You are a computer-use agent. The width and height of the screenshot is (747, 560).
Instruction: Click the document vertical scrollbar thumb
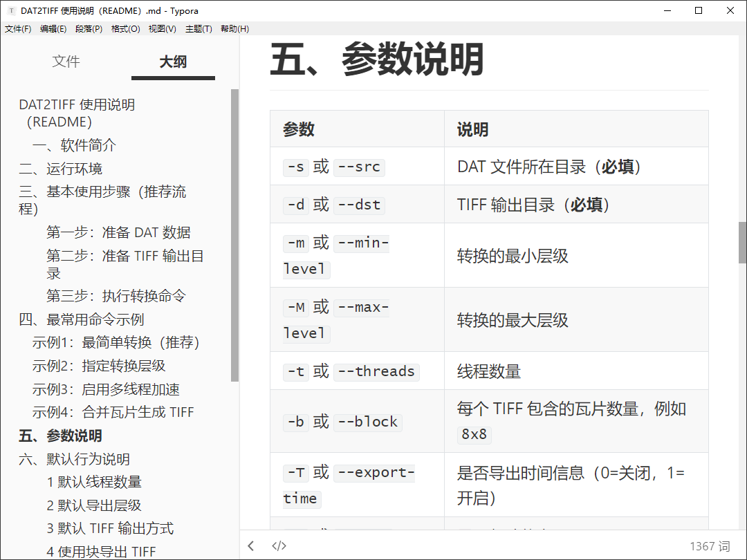point(742,243)
